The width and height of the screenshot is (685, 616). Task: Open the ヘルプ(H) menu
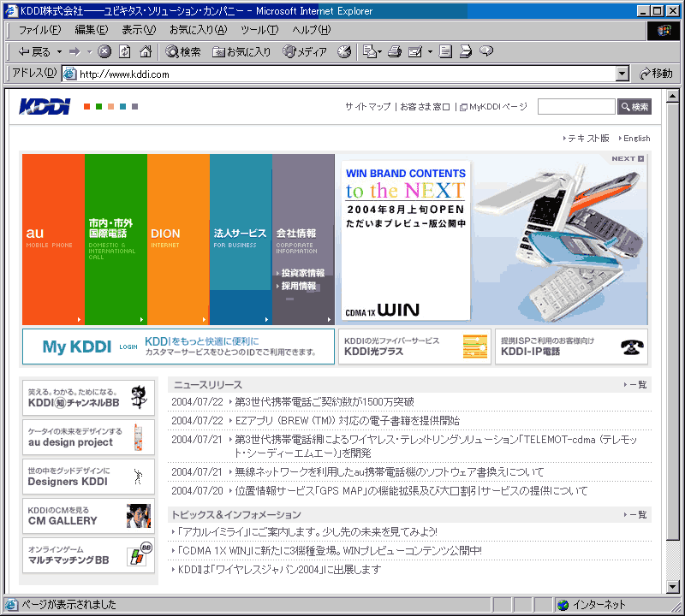(x=312, y=30)
